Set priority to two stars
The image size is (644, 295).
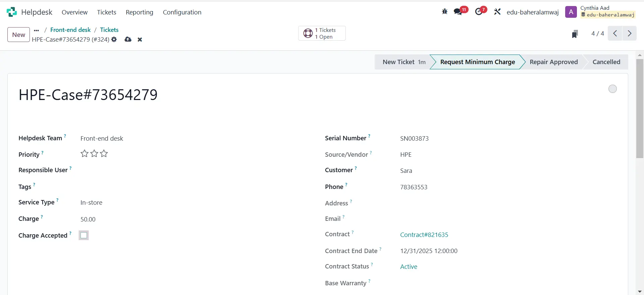click(x=94, y=153)
